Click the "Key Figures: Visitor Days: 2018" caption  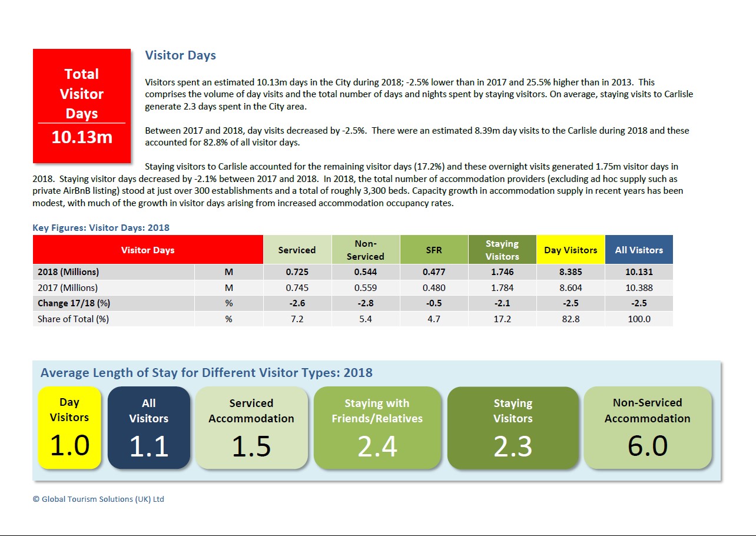point(101,227)
